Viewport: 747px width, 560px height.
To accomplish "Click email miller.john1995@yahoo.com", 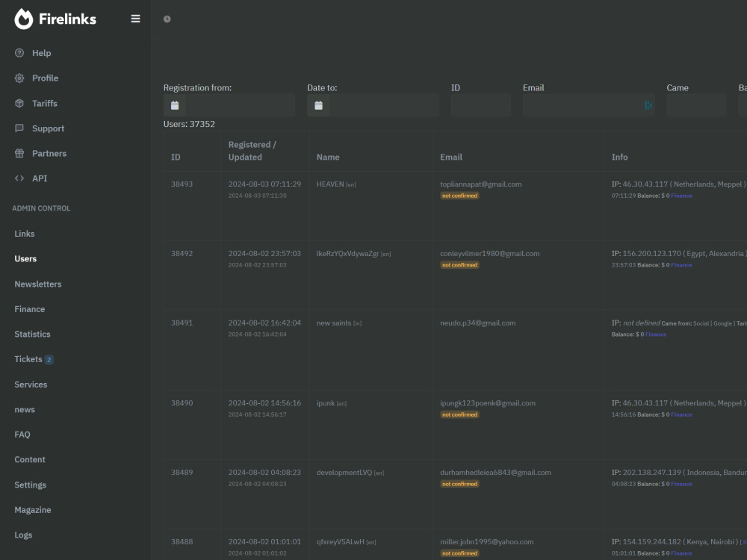I will point(487,542).
